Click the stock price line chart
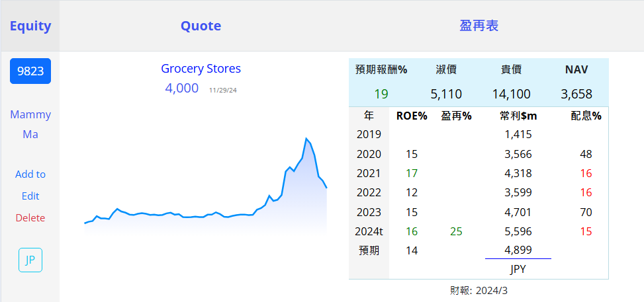The height and width of the screenshot is (302, 644). 206,187
